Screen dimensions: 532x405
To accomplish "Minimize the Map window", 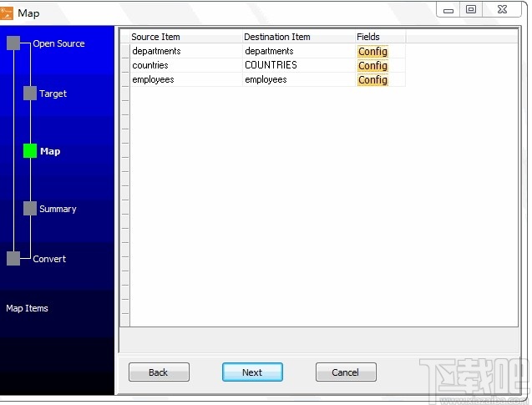I will coord(448,9).
